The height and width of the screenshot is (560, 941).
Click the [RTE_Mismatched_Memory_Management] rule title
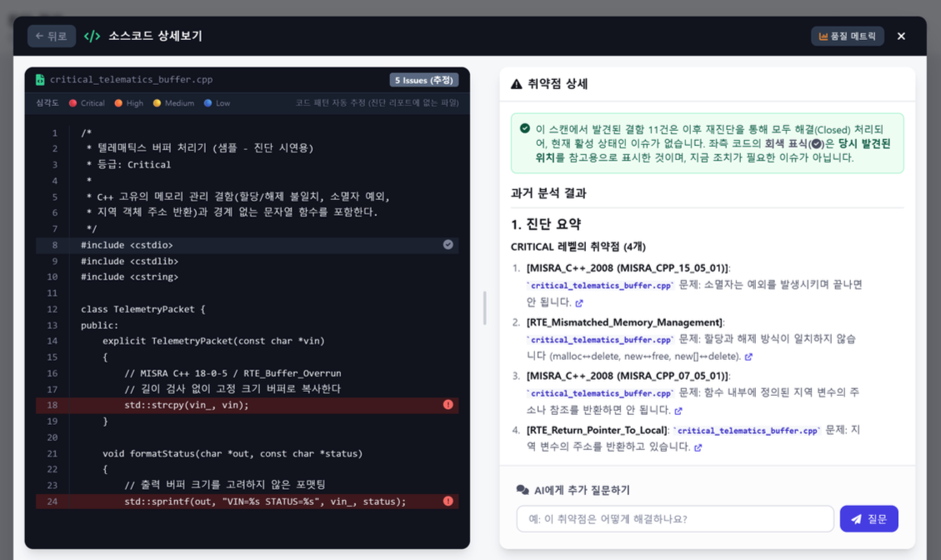pyautogui.click(x=625, y=322)
